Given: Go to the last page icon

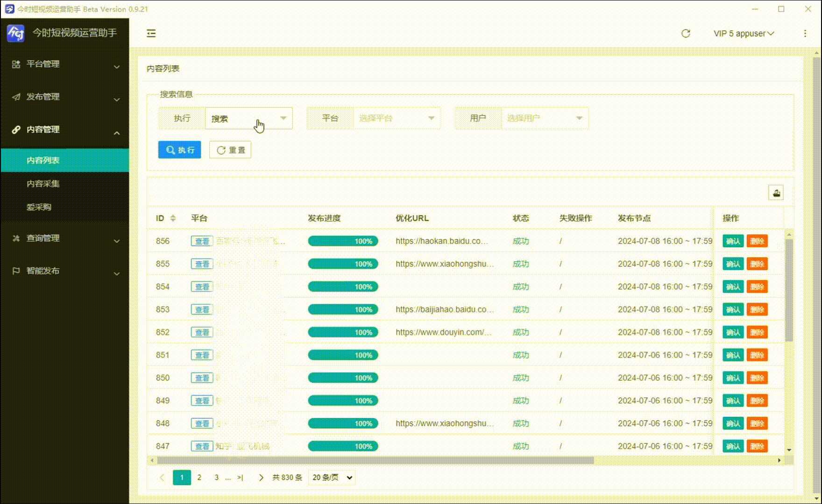Looking at the screenshot, I should click(x=240, y=477).
